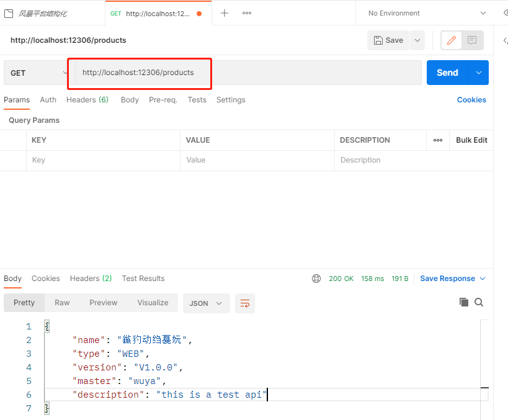This screenshot has height=420, width=508.
Task: Click the request title http://localhost:12306/products
Action: (x=68, y=40)
